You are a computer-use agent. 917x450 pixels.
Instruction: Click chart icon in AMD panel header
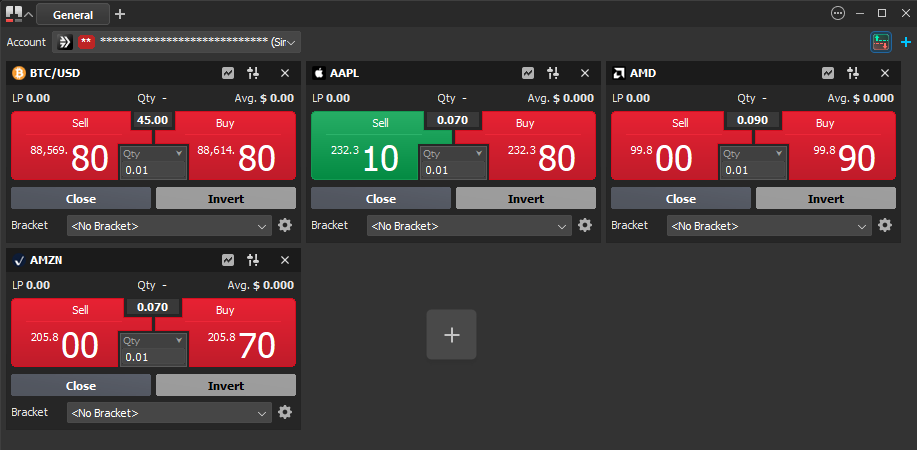828,73
